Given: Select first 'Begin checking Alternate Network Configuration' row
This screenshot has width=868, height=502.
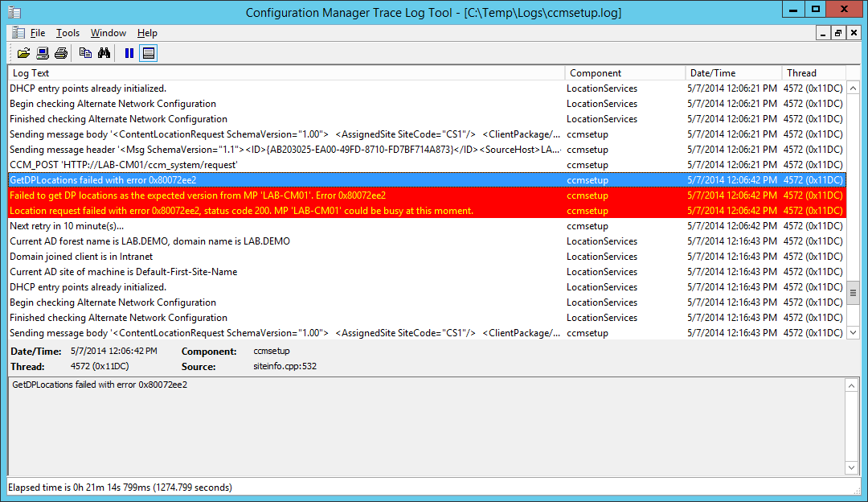Looking at the screenshot, I should tap(427, 104).
